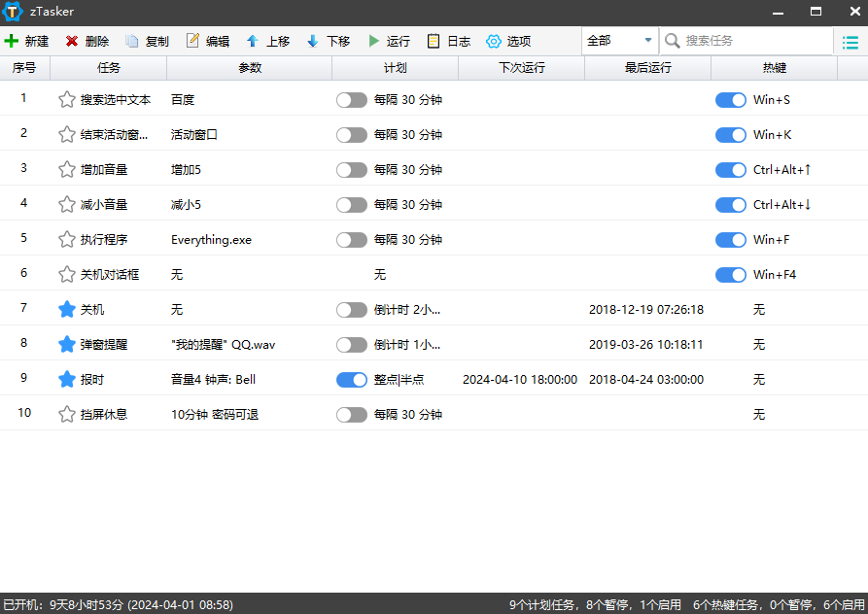Viewport: 868px width, 614px height.
Task: Enable the 挡屏休息 schedule toggle
Action: pyautogui.click(x=352, y=414)
